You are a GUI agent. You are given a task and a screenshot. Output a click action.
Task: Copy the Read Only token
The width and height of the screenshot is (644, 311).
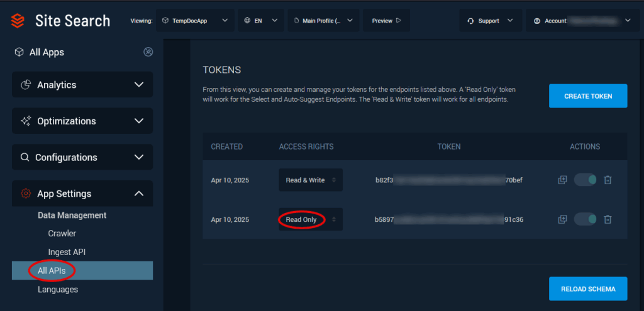(x=562, y=219)
